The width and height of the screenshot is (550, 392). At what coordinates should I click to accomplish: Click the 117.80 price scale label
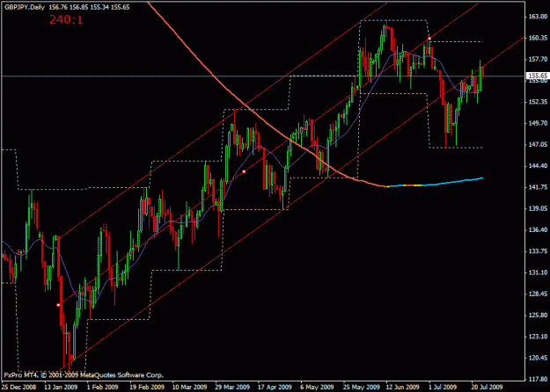click(538, 379)
